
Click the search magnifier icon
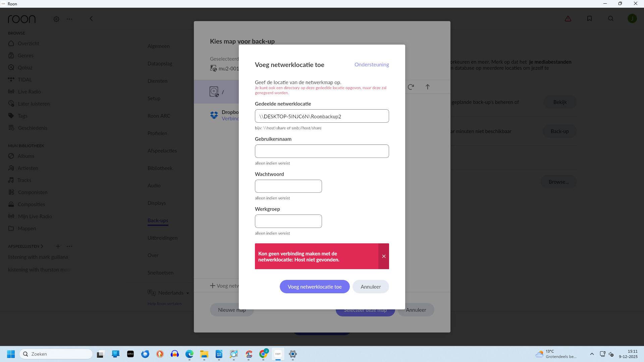(x=611, y=19)
